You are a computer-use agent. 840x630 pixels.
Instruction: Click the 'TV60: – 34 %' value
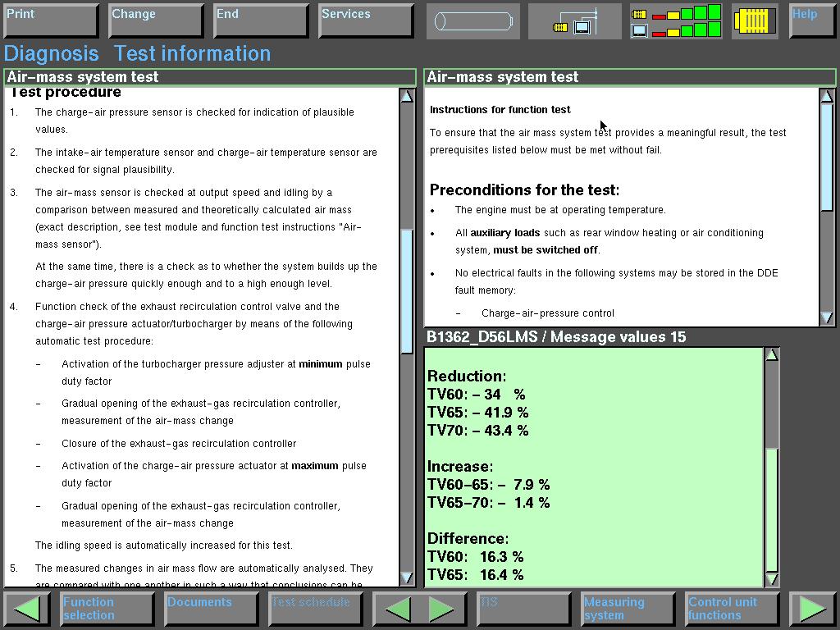[477, 395]
